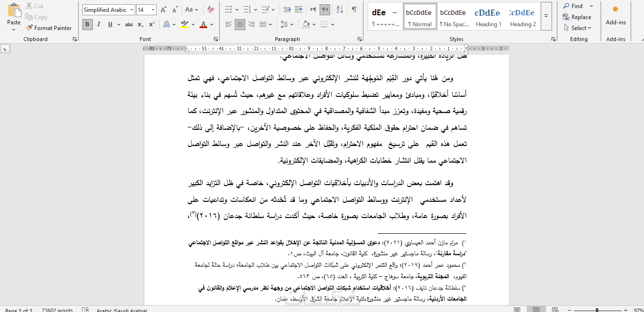Apply strikethrough with the abc icon
This screenshot has width=644, height=312.
click(x=129, y=24)
